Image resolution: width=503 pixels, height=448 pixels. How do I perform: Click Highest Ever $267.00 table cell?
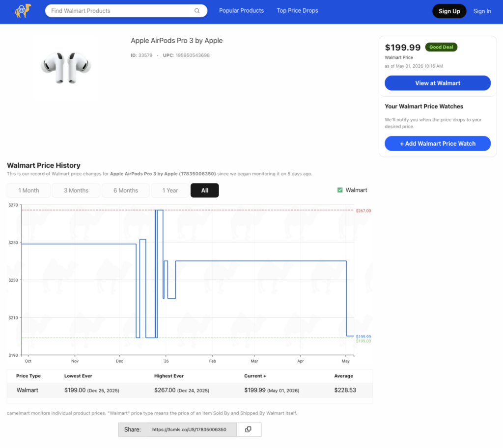[x=182, y=390]
